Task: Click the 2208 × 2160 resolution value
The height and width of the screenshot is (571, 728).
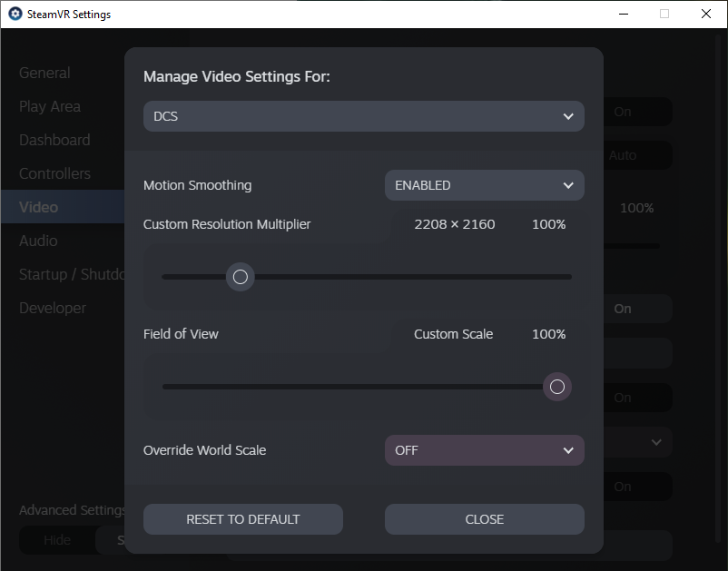Action: [x=455, y=225]
